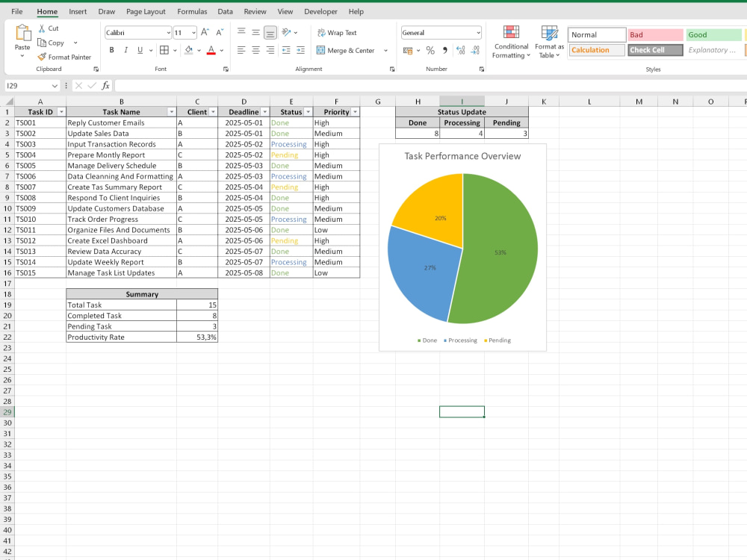Open the General number format dropdown
Screen dimensions: 747x560
(x=478, y=33)
